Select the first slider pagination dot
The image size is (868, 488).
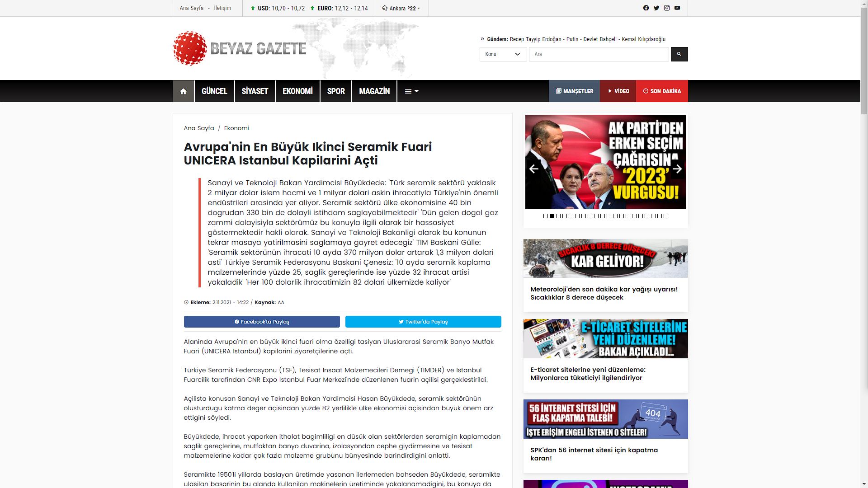(546, 216)
